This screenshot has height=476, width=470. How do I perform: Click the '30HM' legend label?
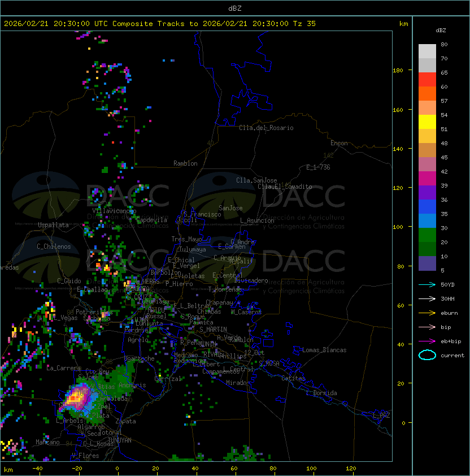pyautogui.click(x=447, y=298)
